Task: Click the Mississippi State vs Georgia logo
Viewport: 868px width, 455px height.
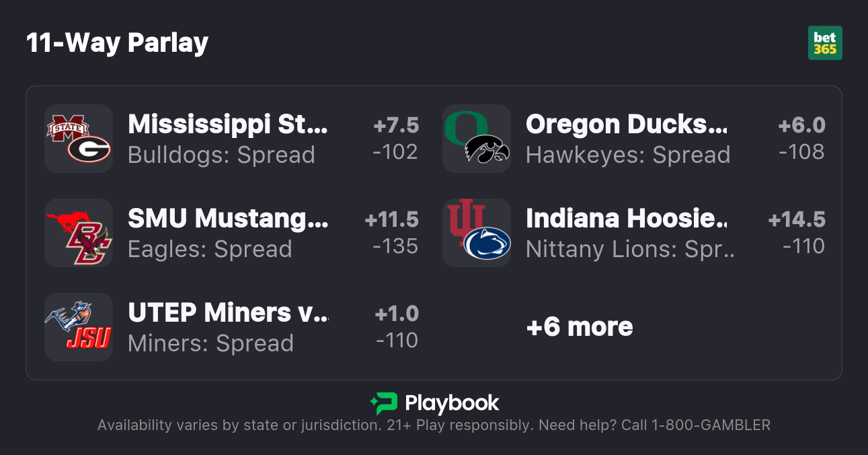Action: point(79,139)
